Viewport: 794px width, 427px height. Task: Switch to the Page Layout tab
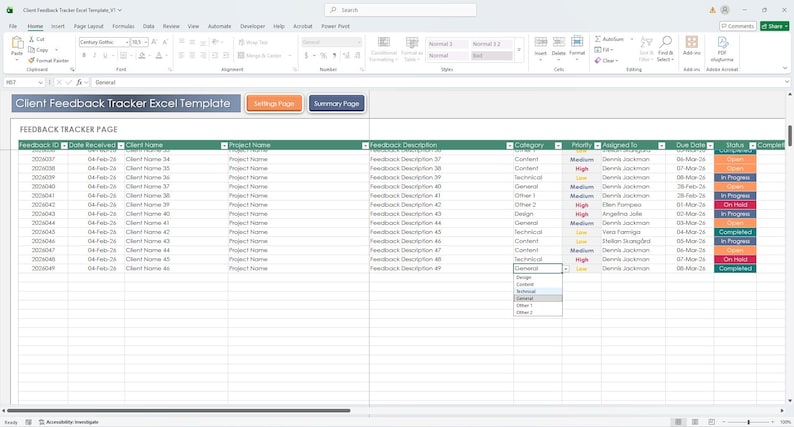tap(89, 26)
